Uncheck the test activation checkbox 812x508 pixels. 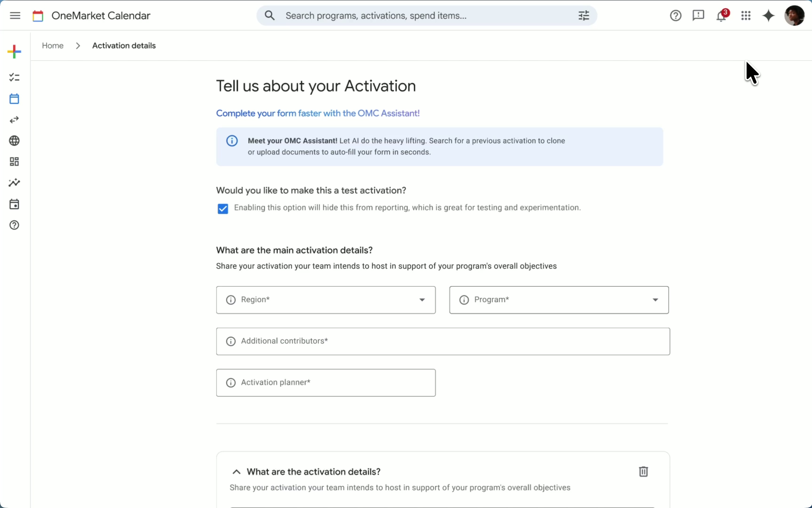click(223, 209)
